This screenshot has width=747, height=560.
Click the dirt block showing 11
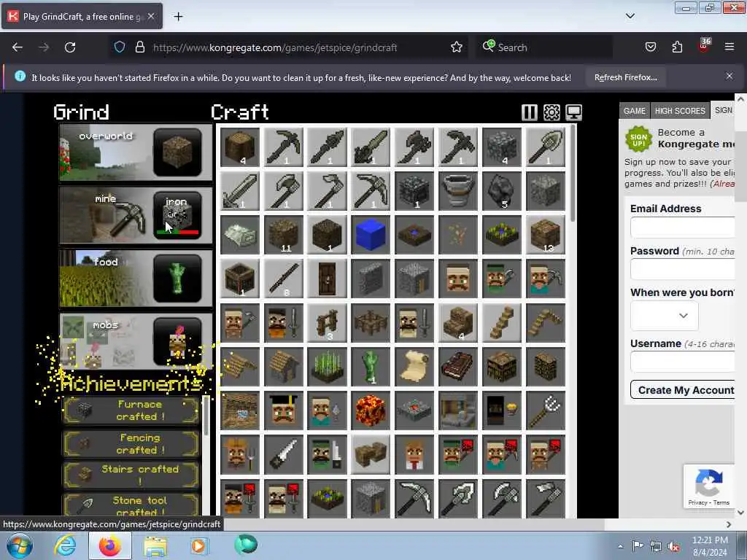(284, 235)
